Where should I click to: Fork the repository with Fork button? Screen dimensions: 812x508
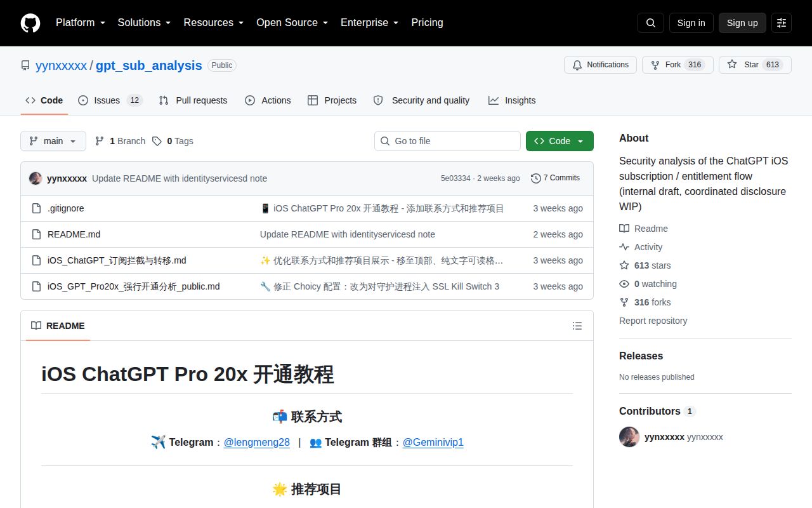[678, 65]
